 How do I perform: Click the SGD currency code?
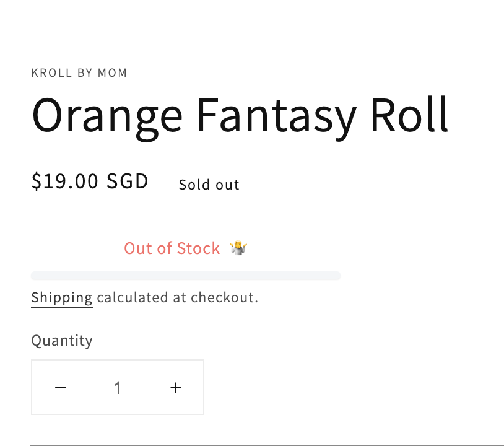pyautogui.click(x=128, y=181)
